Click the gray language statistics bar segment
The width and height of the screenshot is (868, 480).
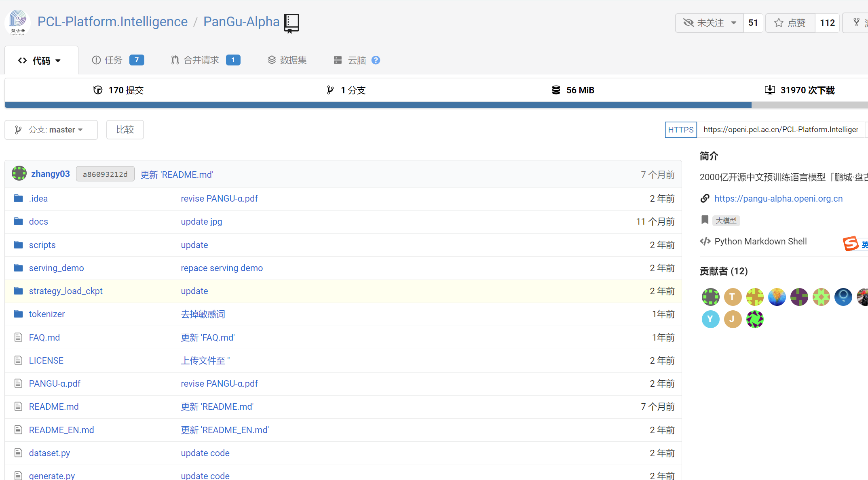(x=810, y=105)
